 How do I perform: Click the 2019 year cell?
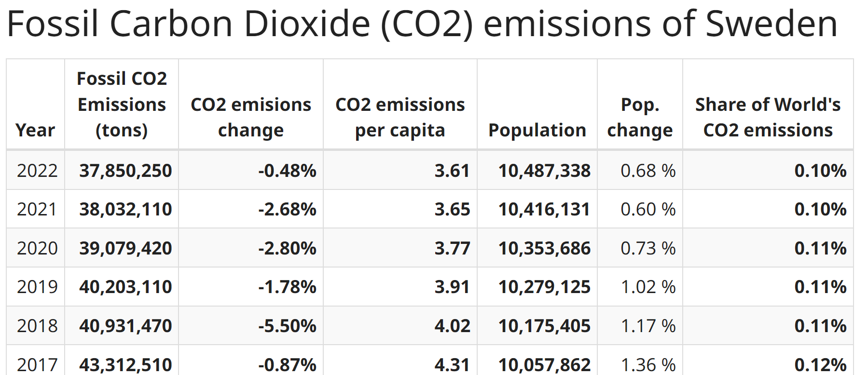tap(37, 287)
